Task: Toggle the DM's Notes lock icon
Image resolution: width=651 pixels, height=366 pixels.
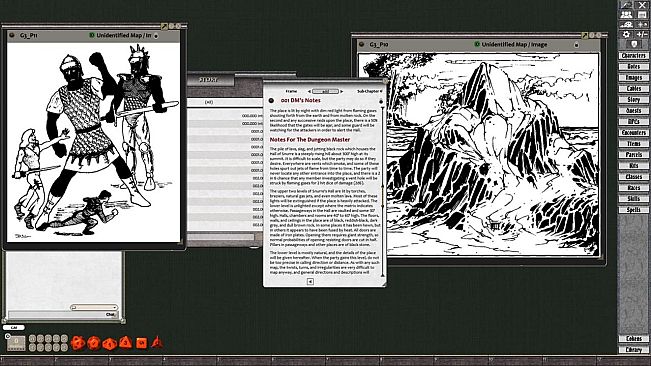Action: [x=381, y=101]
